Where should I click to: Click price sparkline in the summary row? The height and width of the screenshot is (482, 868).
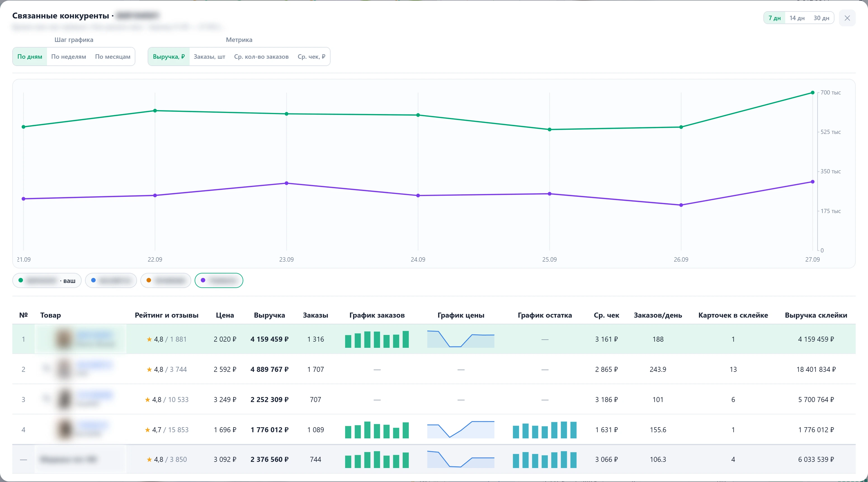click(x=461, y=459)
